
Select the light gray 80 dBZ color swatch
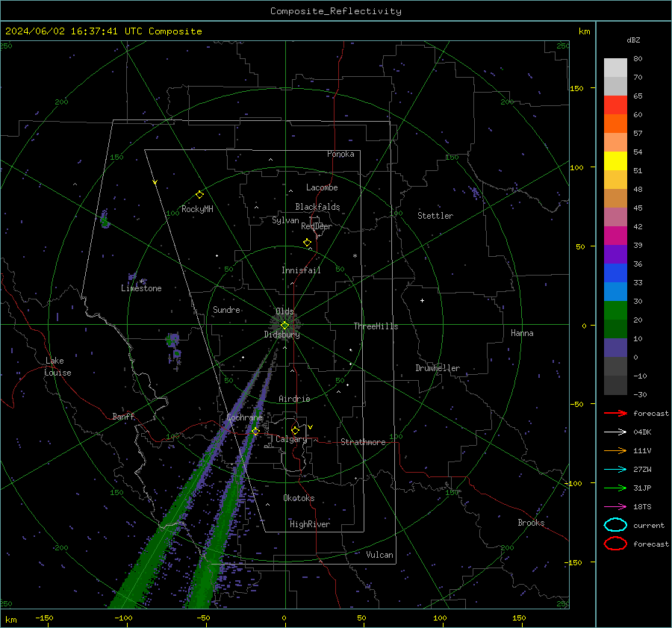point(615,67)
